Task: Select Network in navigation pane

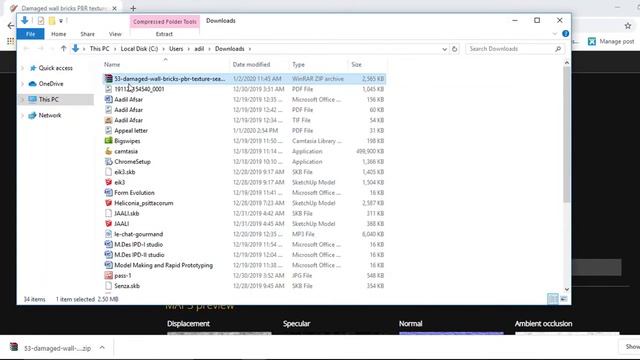Action: tap(50, 116)
